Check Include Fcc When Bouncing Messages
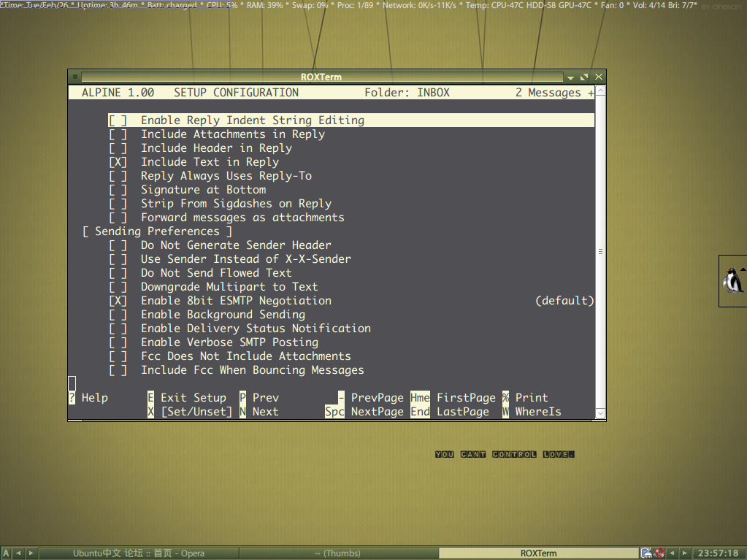 point(118,370)
